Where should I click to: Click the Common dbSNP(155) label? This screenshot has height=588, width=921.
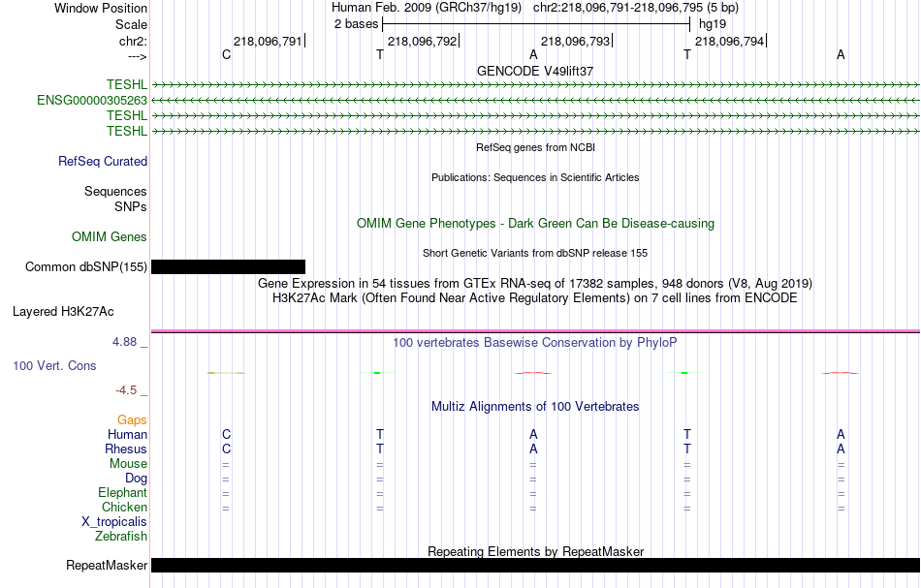tap(85, 267)
